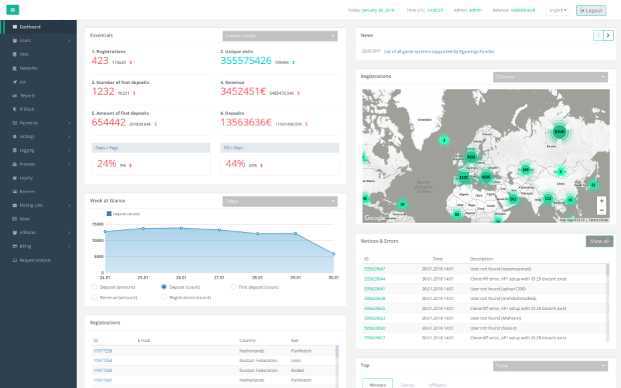Click the Dashboard sidebar icon
Viewport: 621px width, 388px height.
click(15, 27)
